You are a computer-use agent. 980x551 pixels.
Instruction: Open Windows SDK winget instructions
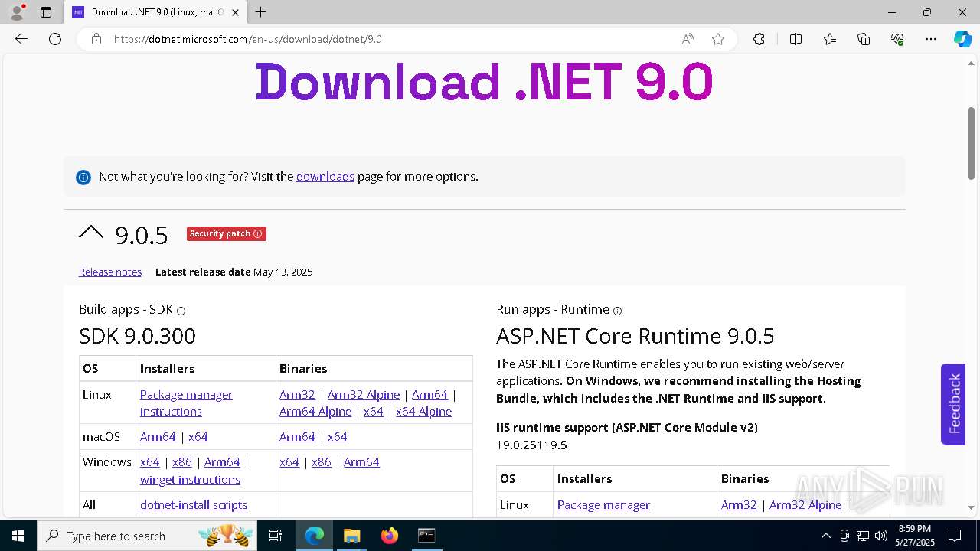click(190, 480)
